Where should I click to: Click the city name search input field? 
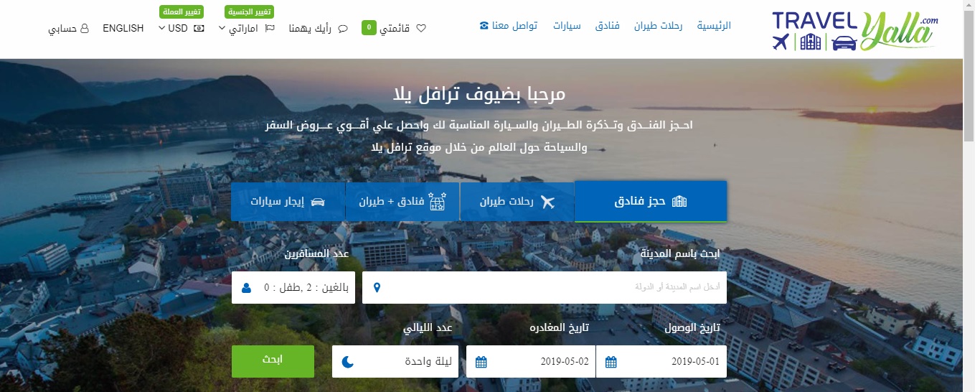[x=552, y=288]
